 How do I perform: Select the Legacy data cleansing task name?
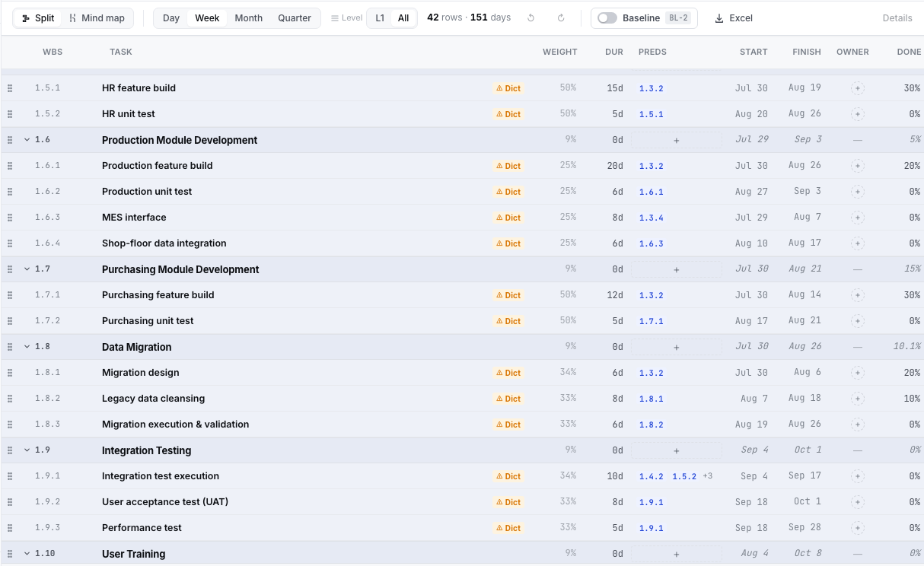click(153, 399)
